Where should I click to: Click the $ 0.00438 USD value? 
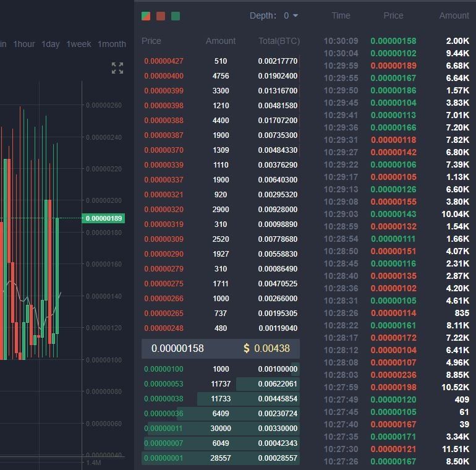click(x=266, y=348)
